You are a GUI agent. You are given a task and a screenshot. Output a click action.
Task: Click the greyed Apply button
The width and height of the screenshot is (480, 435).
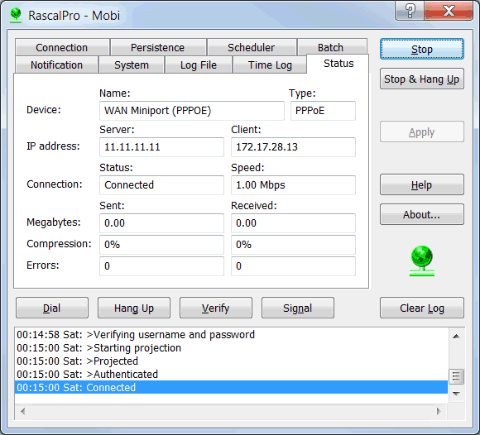[422, 132]
